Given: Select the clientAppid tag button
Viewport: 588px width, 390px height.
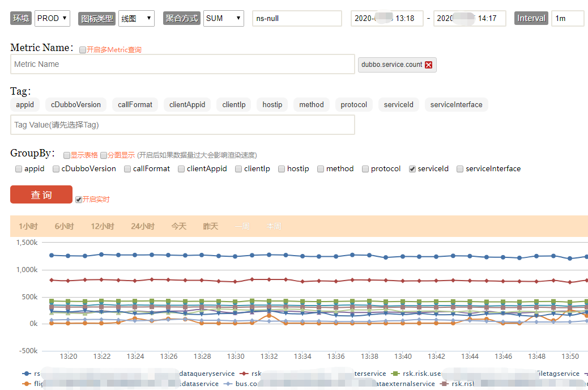Looking at the screenshot, I should point(187,105).
